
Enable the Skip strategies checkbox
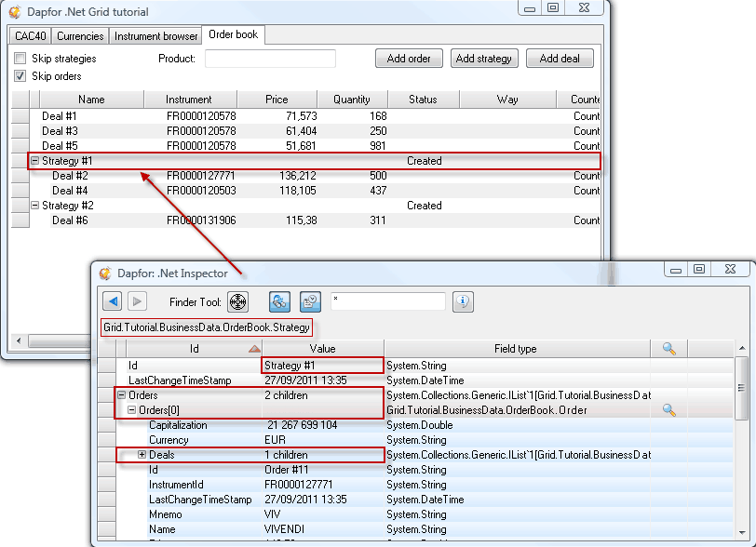click(20, 59)
